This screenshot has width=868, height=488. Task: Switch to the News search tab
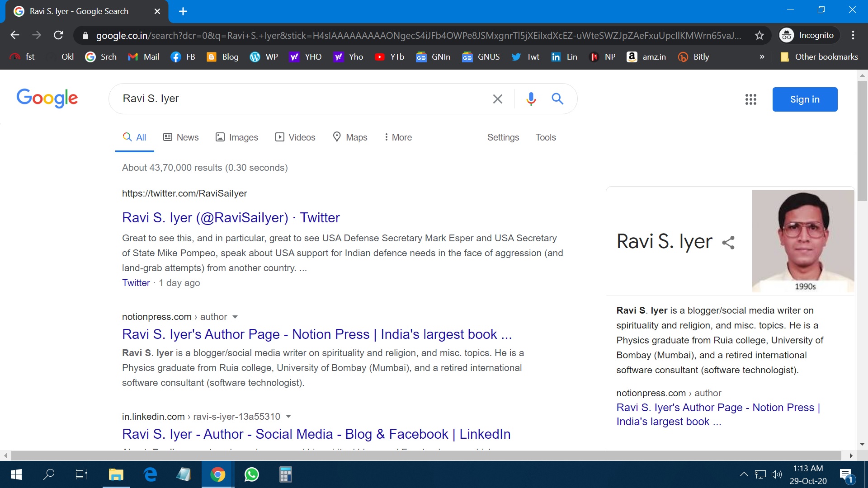[x=180, y=137]
